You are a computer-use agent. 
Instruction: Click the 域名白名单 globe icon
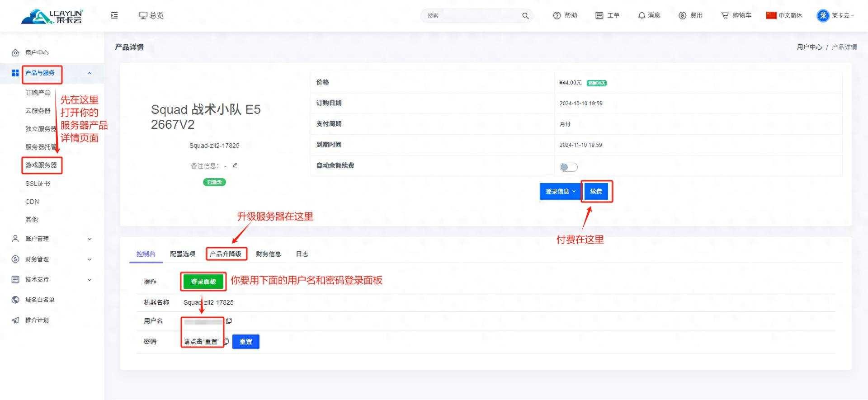point(15,300)
